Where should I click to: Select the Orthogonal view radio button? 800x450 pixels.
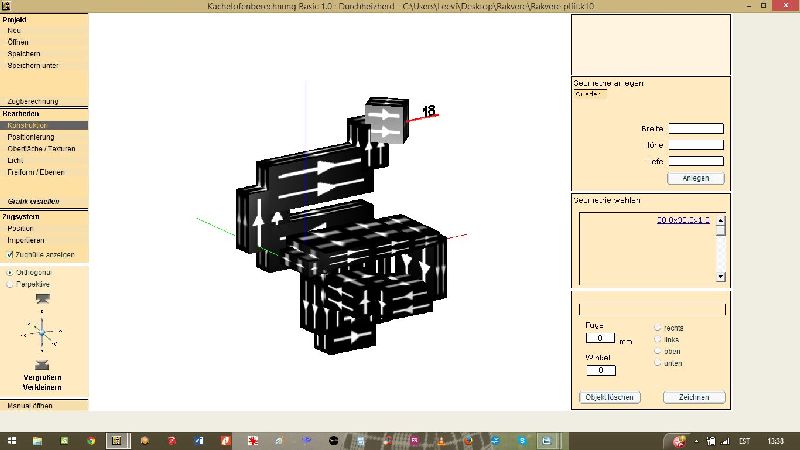click(11, 271)
